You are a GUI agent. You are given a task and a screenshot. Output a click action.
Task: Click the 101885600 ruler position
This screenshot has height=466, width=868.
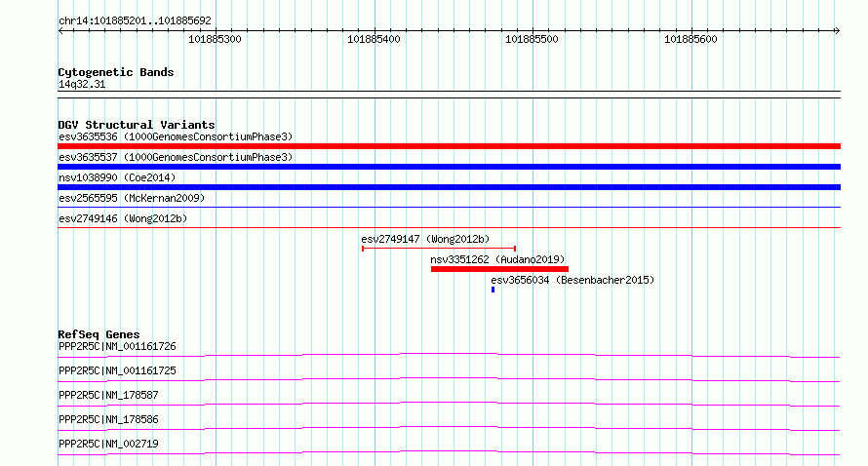(x=690, y=39)
